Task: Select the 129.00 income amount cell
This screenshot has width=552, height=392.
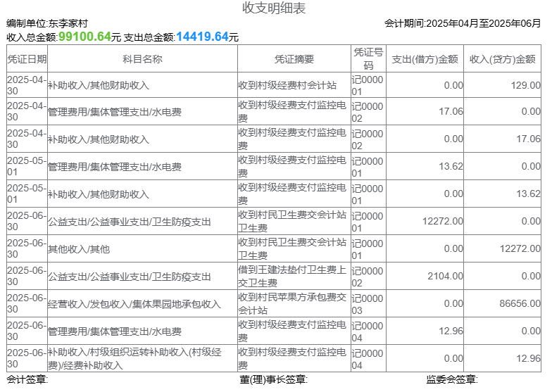Action: (x=525, y=85)
